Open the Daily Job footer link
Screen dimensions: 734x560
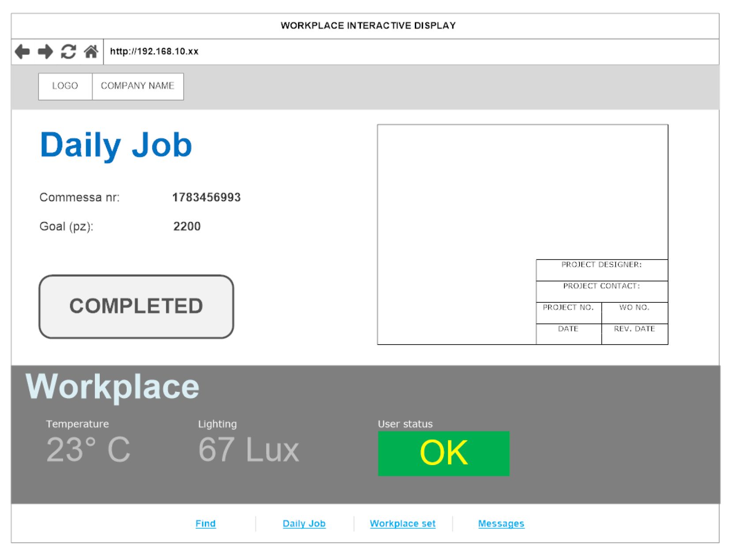(x=304, y=523)
